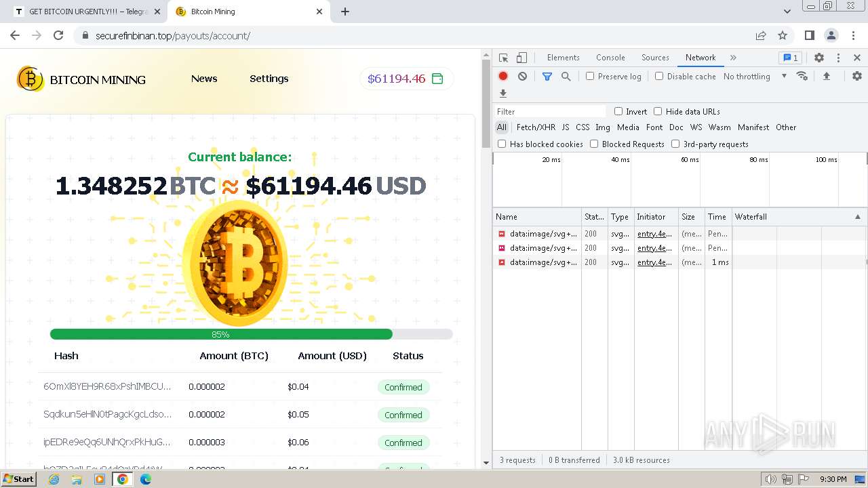Open the DevTools customize menu dots
This screenshot has height=488, width=868.
[838, 58]
